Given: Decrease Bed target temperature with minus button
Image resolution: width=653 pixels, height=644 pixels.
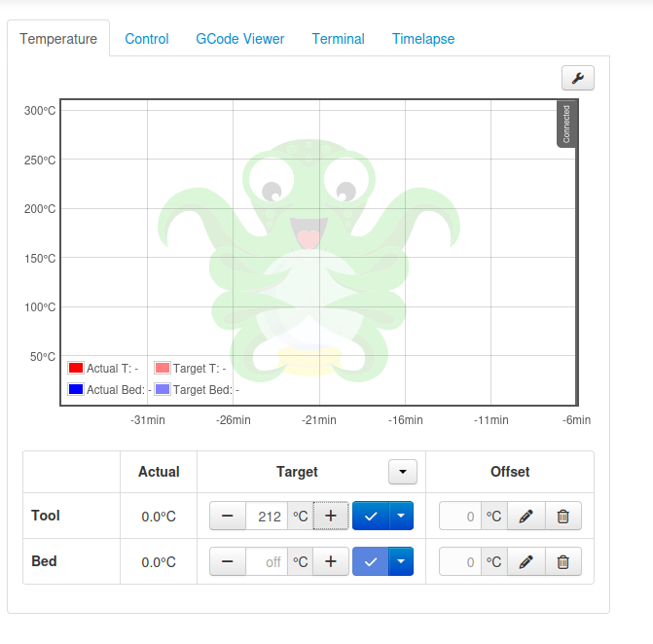Looking at the screenshot, I should click(228, 561).
